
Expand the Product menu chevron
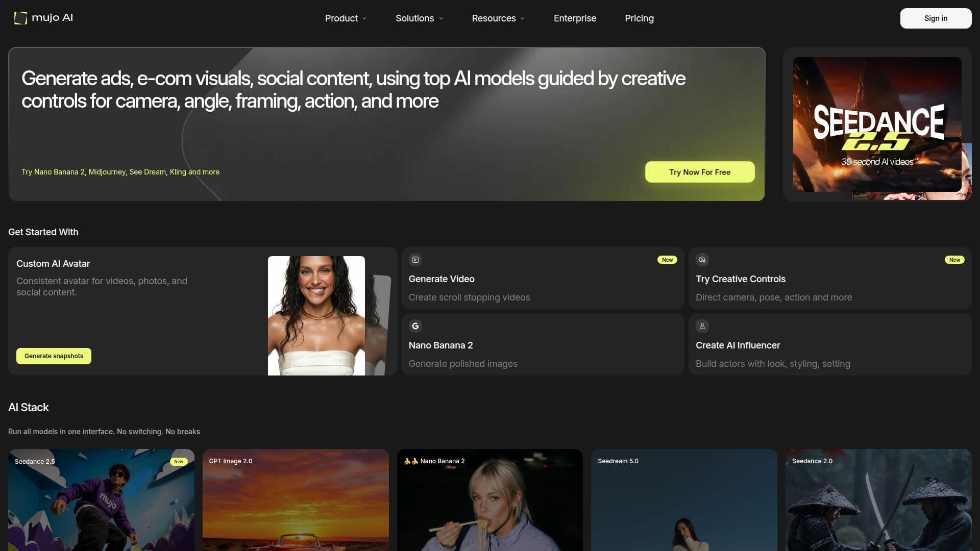pos(364,18)
